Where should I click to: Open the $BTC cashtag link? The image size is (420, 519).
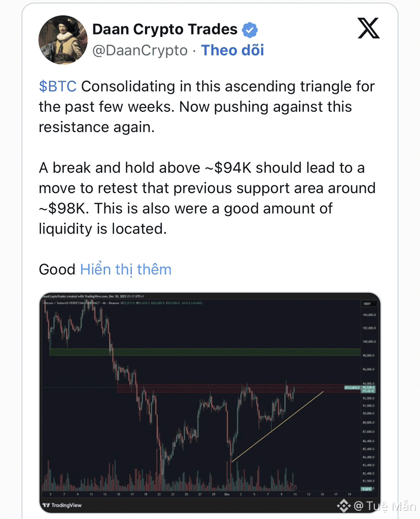point(57,86)
